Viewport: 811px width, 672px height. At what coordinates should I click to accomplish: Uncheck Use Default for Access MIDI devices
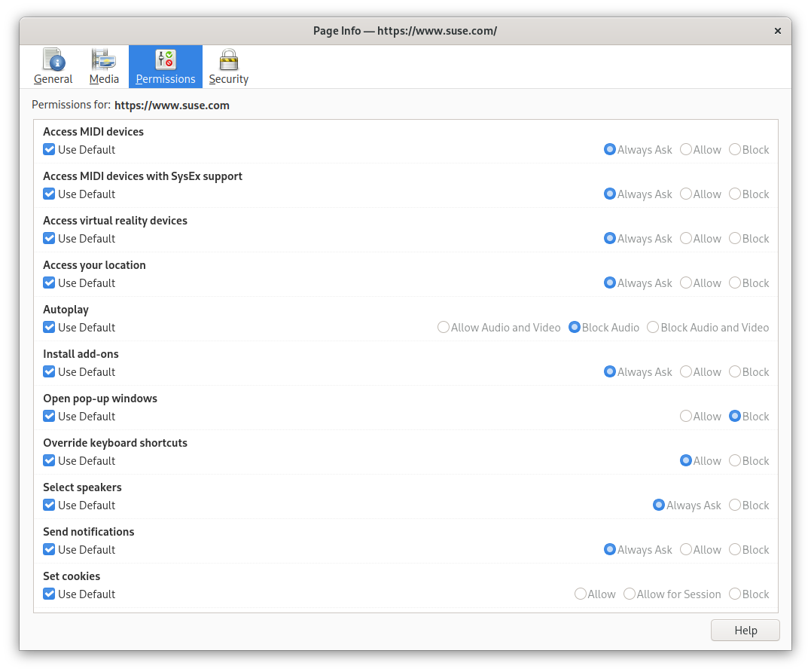click(x=50, y=150)
